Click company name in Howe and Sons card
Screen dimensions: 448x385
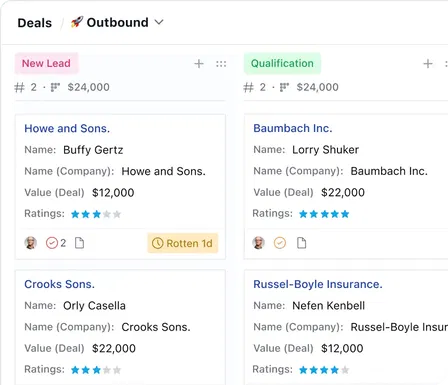point(163,171)
